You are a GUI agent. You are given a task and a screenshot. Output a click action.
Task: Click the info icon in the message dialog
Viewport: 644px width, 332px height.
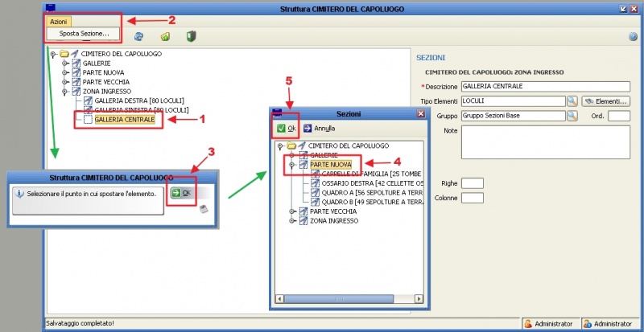click(x=19, y=194)
